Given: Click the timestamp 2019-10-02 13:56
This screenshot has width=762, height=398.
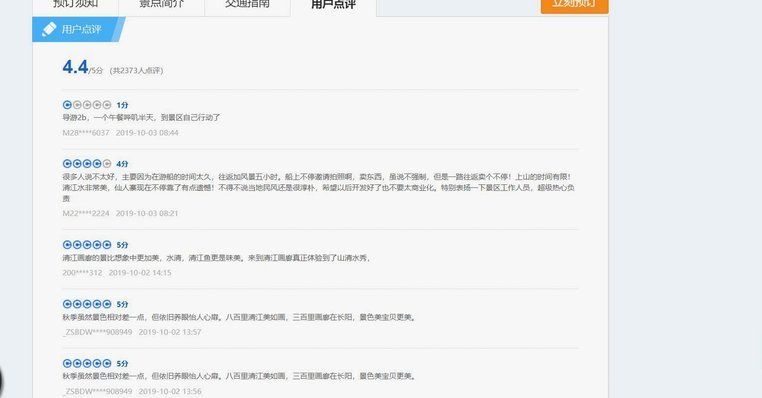Looking at the screenshot, I should click(170, 391).
